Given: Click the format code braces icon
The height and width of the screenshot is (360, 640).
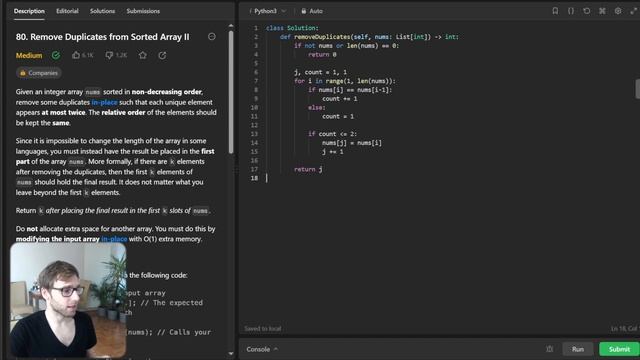Looking at the screenshot, I should pyautogui.click(x=571, y=11).
